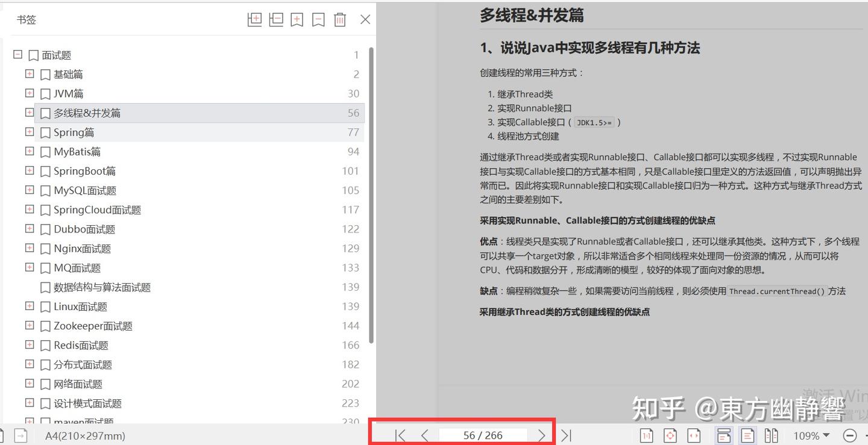The image size is (868, 445).
Task: Expand the Linux面试题 bookmark node
Action: pos(30,306)
